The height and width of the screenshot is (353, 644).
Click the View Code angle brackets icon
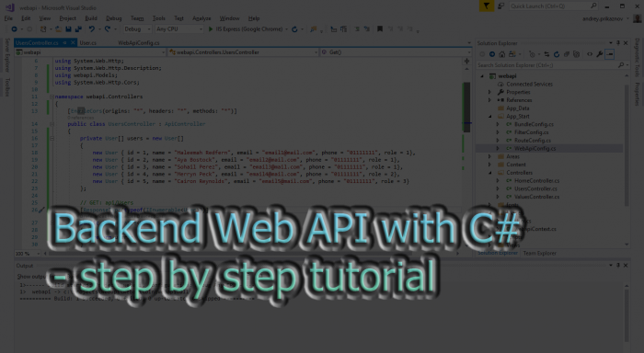590,54
